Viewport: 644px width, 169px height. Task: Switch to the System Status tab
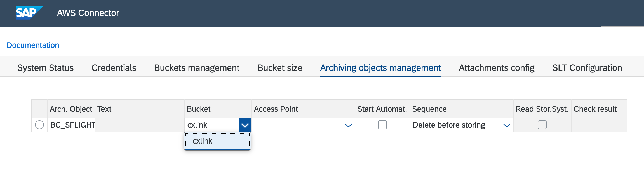click(45, 68)
